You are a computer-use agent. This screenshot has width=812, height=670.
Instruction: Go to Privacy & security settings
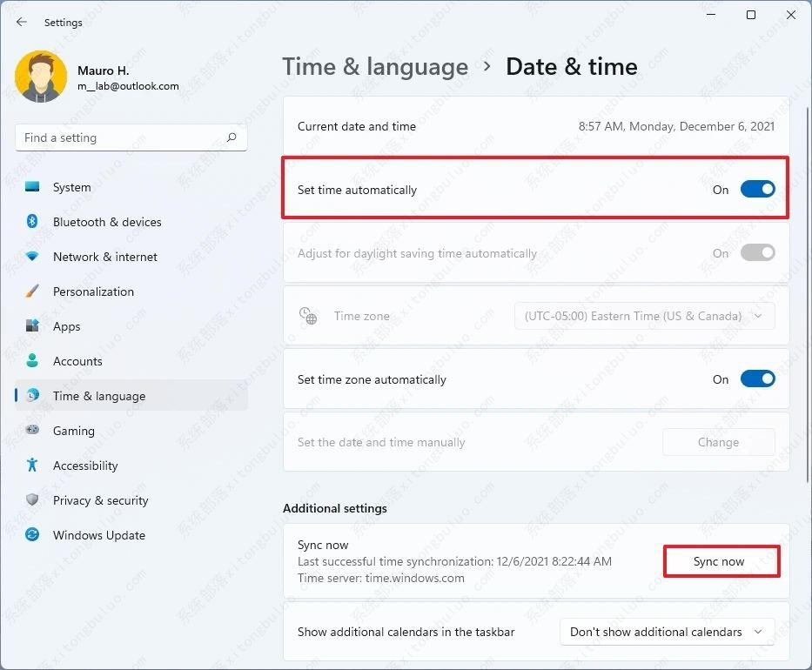[100, 500]
